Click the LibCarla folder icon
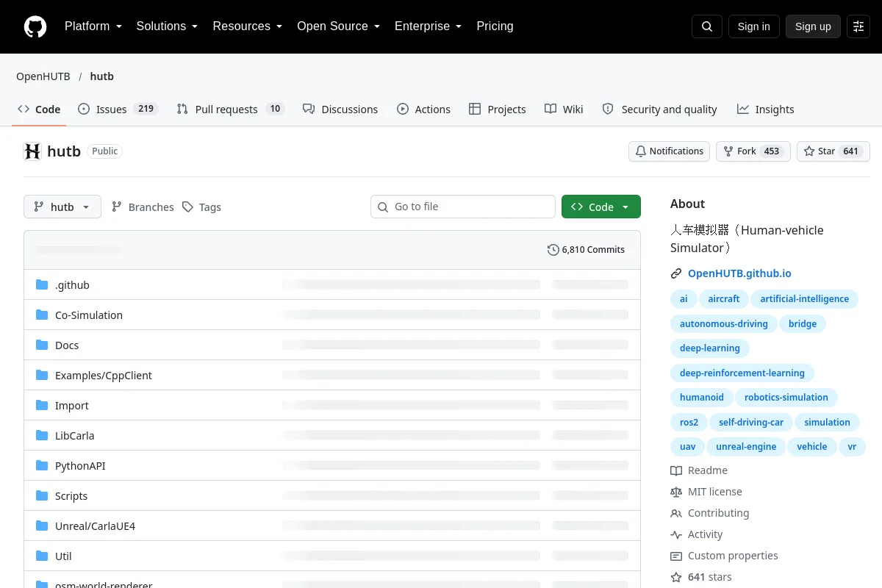 click(42, 436)
